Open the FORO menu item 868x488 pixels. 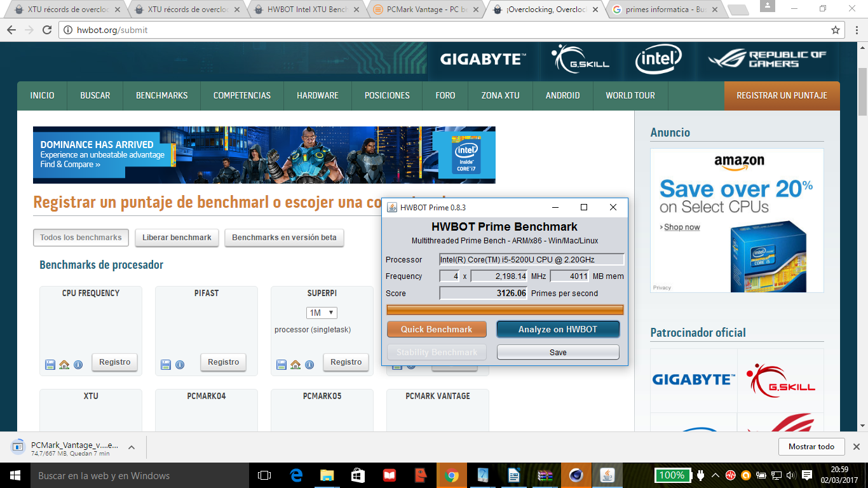[x=445, y=95]
